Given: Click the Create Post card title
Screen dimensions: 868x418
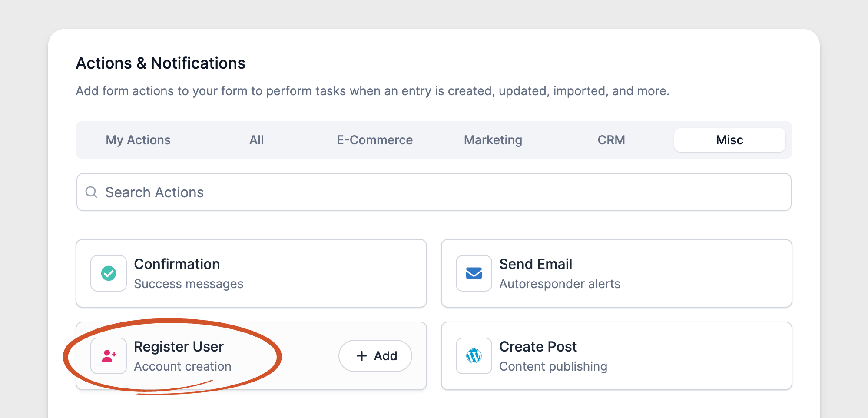Looking at the screenshot, I should click(538, 347).
